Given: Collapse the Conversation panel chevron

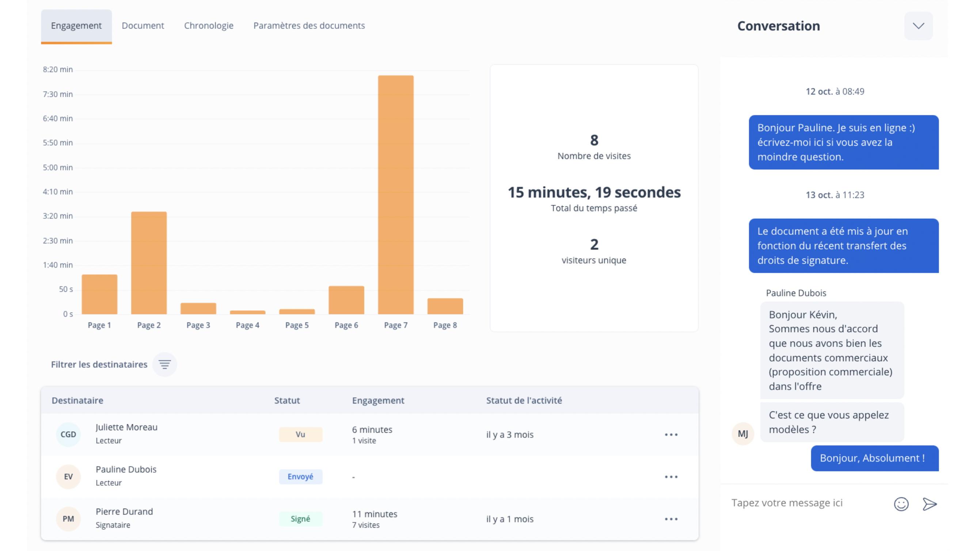Looking at the screenshot, I should click(x=918, y=26).
